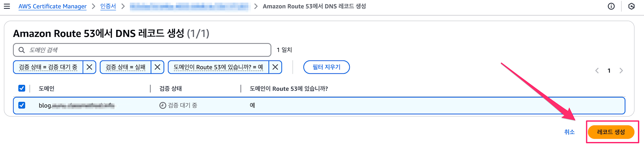This screenshot has width=644, height=148.
Task: Click the search magnifier icon in domain search
Action: (22, 50)
